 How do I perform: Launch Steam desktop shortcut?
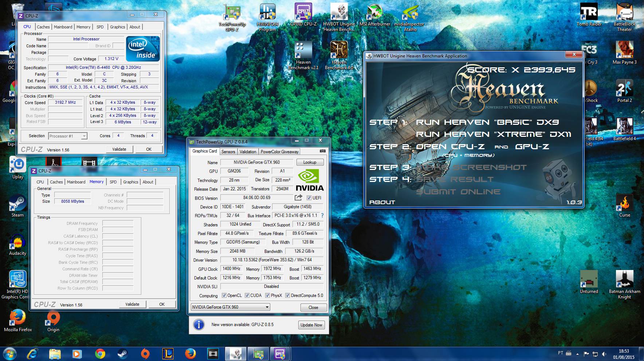[x=17, y=206]
